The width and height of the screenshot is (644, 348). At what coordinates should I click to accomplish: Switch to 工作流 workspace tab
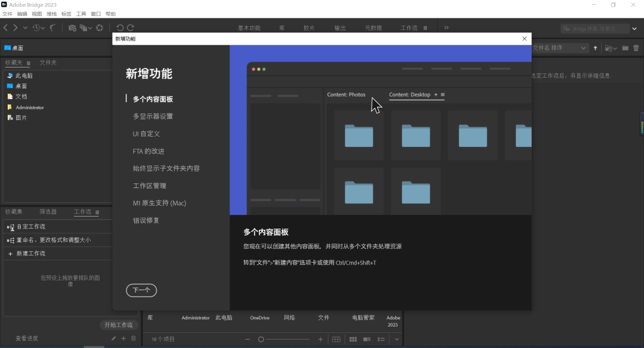(409, 28)
